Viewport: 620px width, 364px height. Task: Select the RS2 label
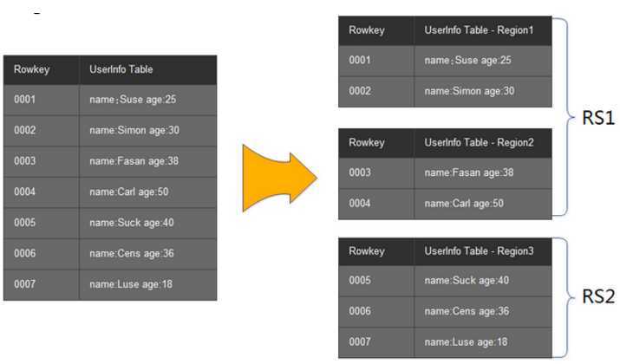click(x=598, y=296)
